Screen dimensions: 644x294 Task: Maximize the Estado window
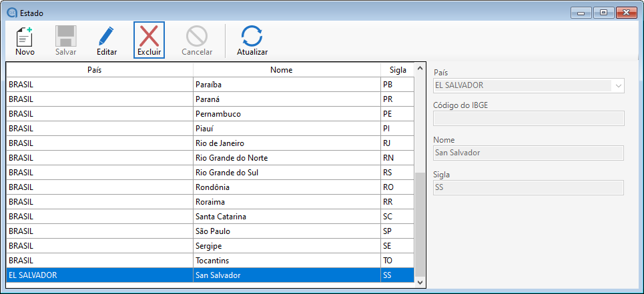pos(603,12)
